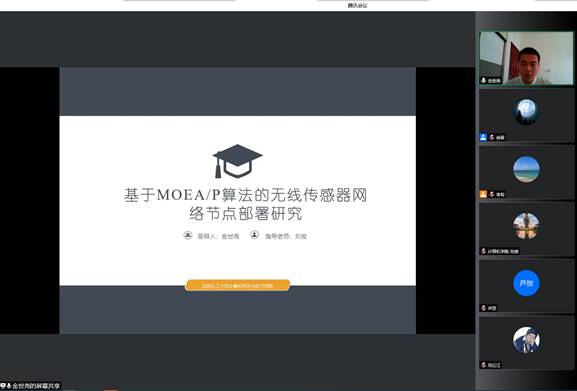Click muted mic icon under beach avatar
577x391 pixels.
click(x=492, y=194)
